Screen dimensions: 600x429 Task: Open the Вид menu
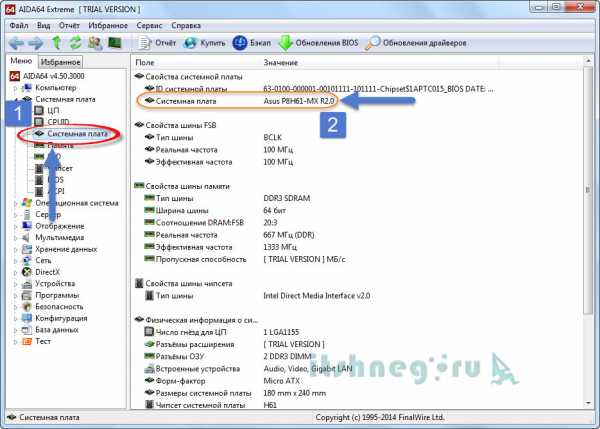[44, 26]
